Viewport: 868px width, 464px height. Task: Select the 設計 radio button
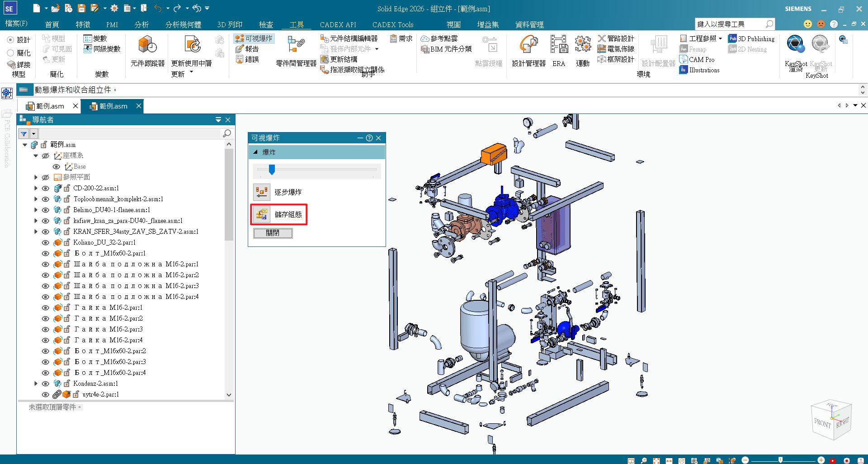pos(10,40)
